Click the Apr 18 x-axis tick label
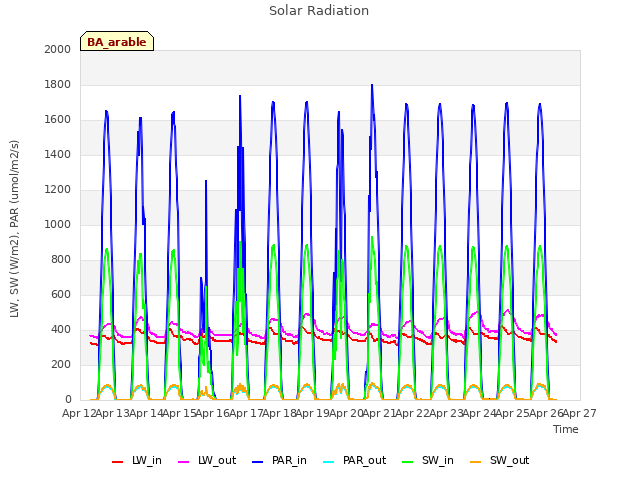Screen dimensions: 640x480 point(279,413)
